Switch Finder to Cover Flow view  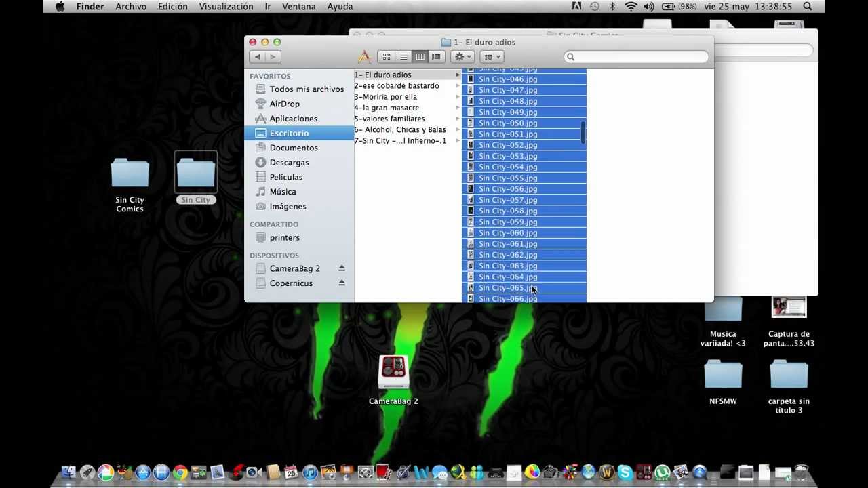[x=437, y=57]
